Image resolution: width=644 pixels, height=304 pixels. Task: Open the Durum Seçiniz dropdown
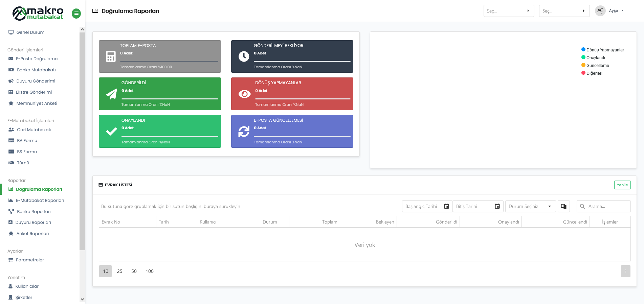[530, 206]
